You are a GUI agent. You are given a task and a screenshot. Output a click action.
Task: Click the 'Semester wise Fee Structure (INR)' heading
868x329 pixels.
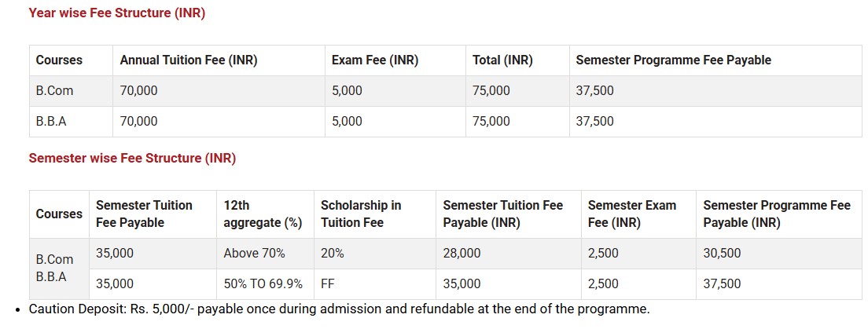tap(132, 158)
